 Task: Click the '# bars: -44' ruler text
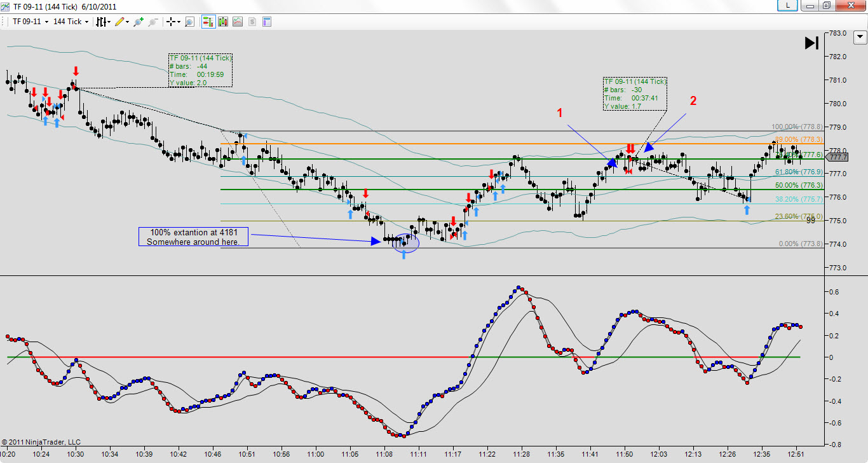coord(188,66)
